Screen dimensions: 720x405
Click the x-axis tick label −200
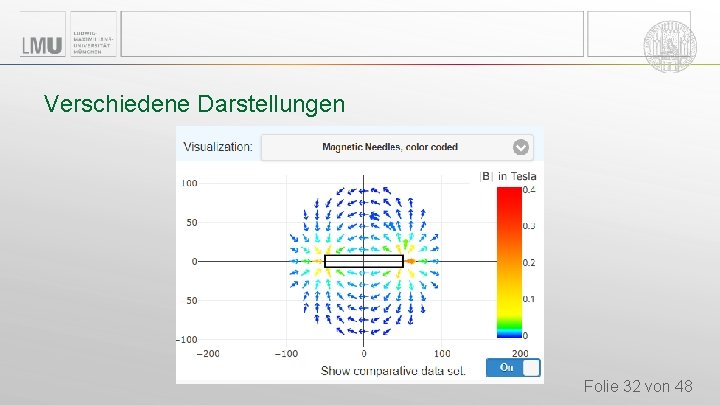click(208, 354)
